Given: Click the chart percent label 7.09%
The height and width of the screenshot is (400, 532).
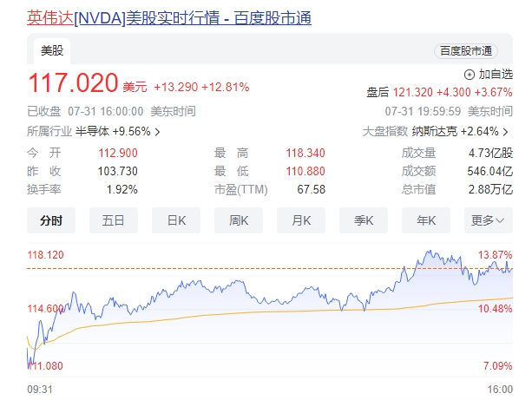Looking at the screenshot, I should (498, 366).
